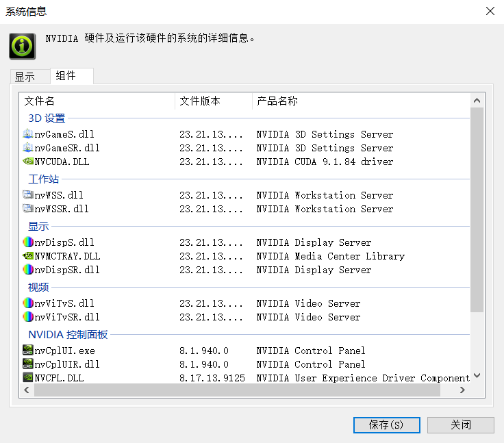Click the 关闭 button
This screenshot has width=504, height=443.
(x=461, y=425)
